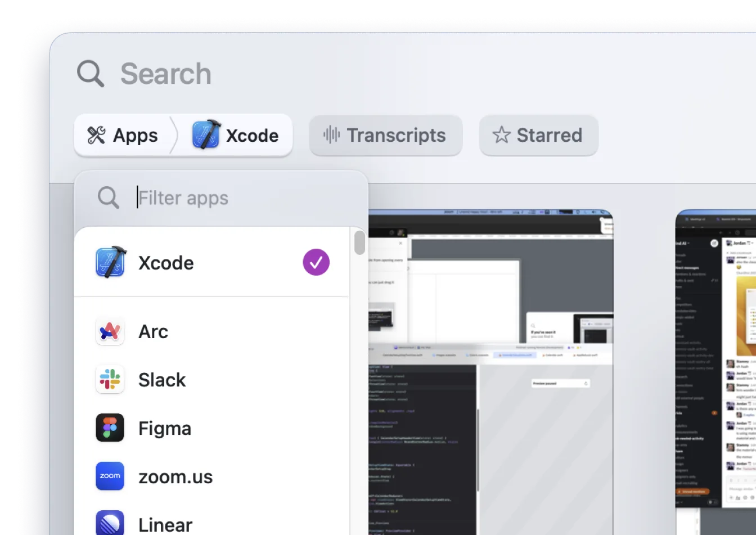This screenshot has height=535, width=756.
Task: Click the Xcode icon in the filter pill
Action: [206, 134]
